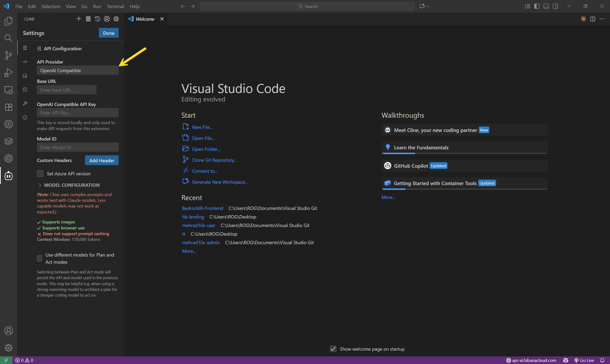Screen dimensions: 610x364
Task: Open the Selection menu
Action: (51, 6)
